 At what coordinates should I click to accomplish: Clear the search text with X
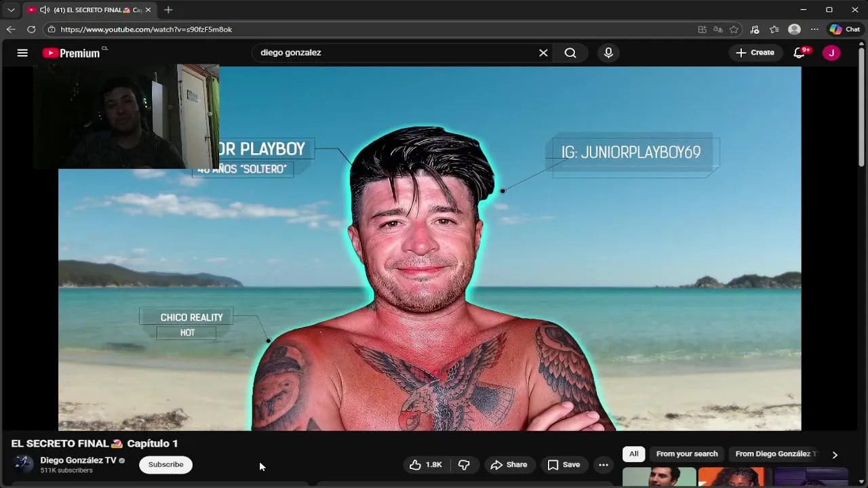tap(543, 53)
